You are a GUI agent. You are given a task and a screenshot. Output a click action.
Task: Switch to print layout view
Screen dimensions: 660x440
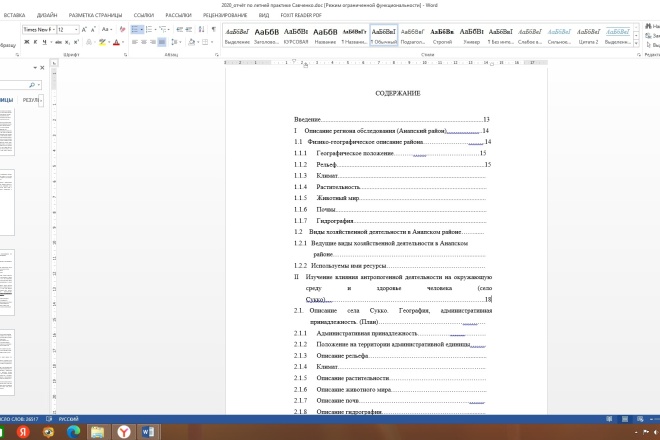[625, 419]
